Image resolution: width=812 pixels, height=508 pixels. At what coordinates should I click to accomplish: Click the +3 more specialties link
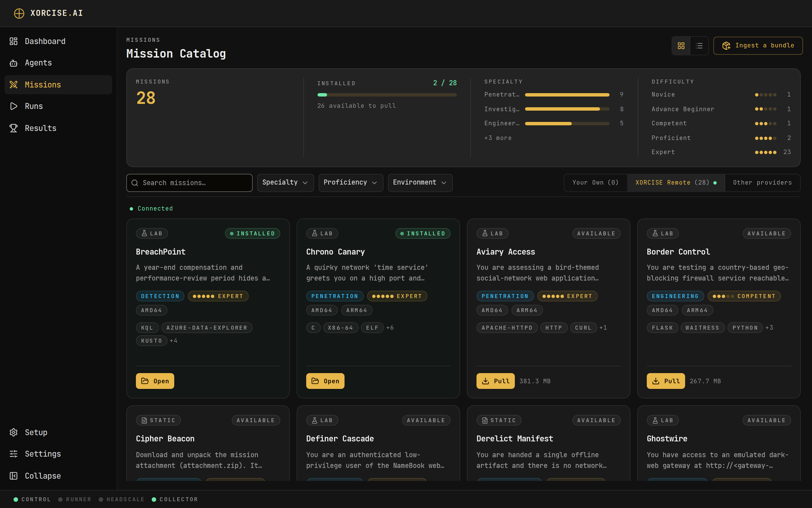coord(498,138)
